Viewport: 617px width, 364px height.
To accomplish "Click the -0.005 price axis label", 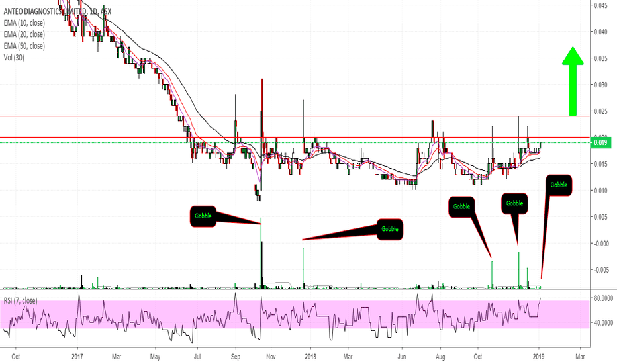I will pos(600,269).
